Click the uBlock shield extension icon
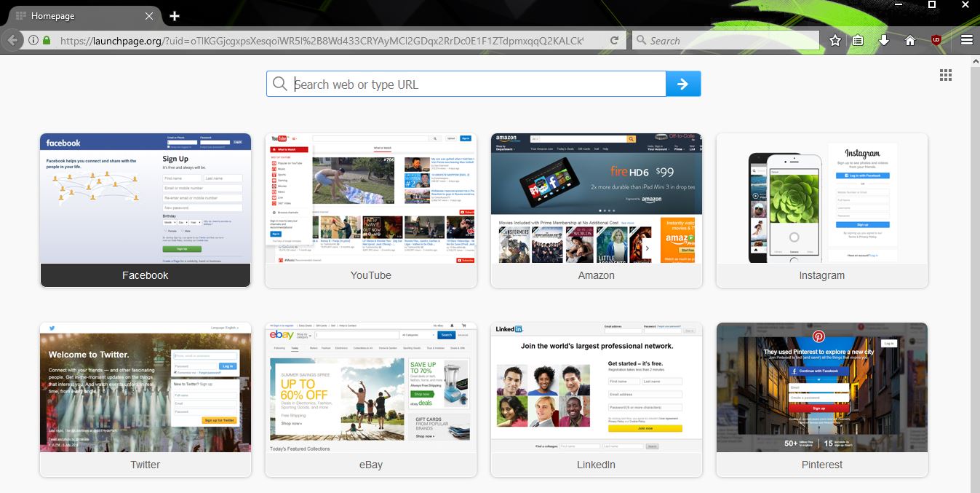The height and width of the screenshot is (493, 980). 936,41
